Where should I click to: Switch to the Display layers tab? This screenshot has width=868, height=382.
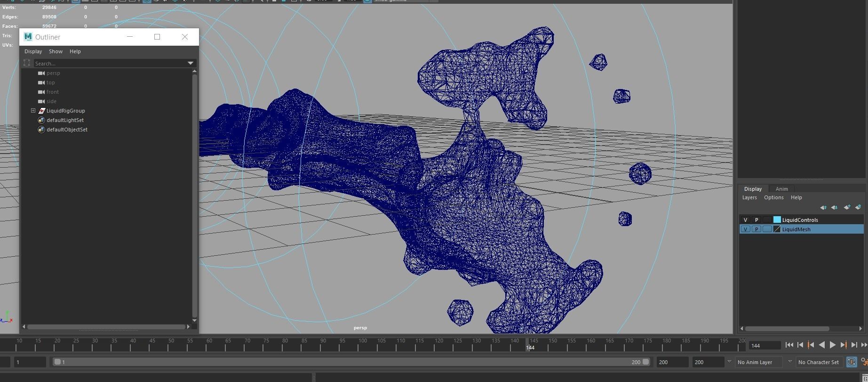(x=753, y=189)
